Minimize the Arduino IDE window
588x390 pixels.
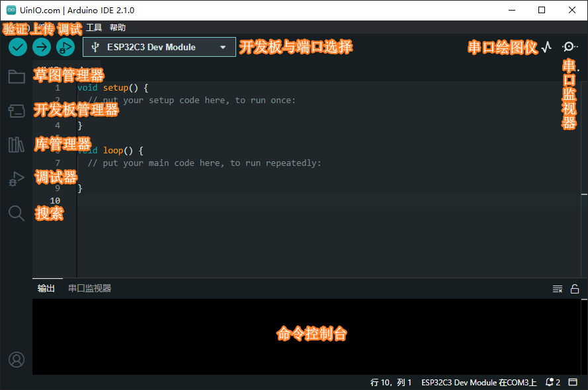click(x=512, y=10)
